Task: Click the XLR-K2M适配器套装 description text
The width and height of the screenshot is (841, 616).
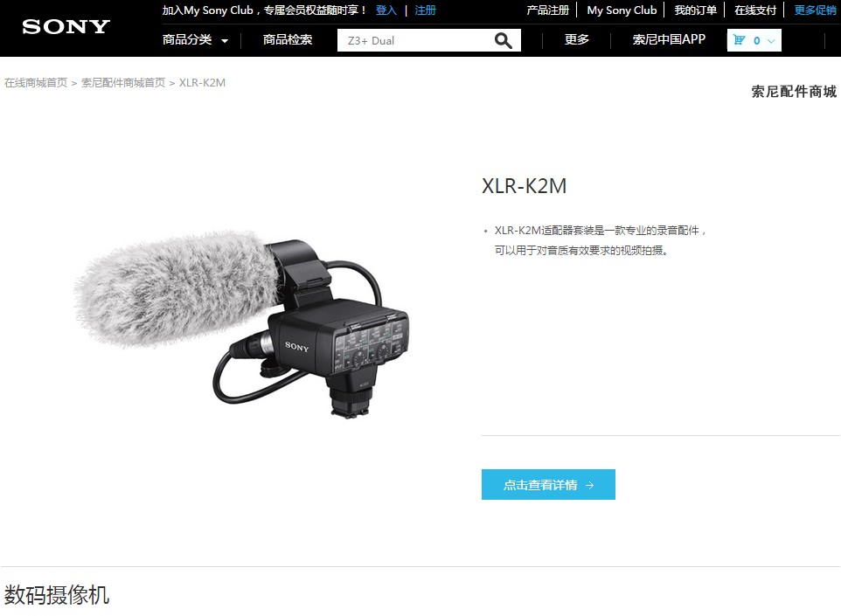Action: click(601, 240)
